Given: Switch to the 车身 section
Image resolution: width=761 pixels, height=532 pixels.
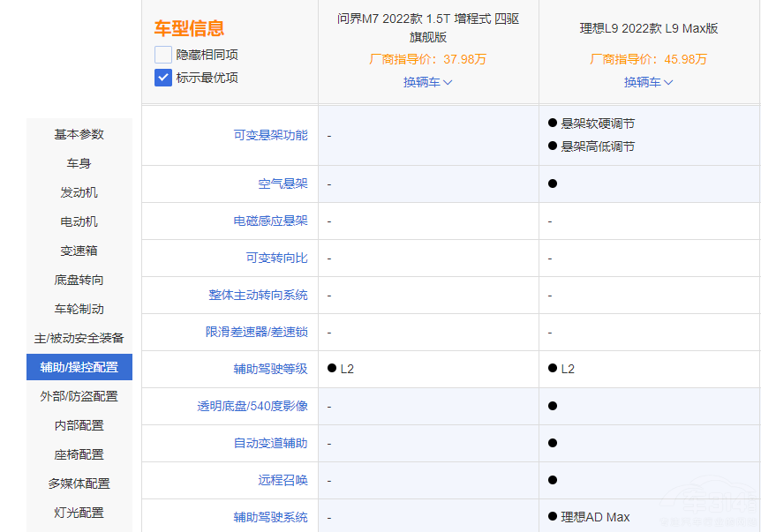Looking at the screenshot, I should pyautogui.click(x=79, y=163).
